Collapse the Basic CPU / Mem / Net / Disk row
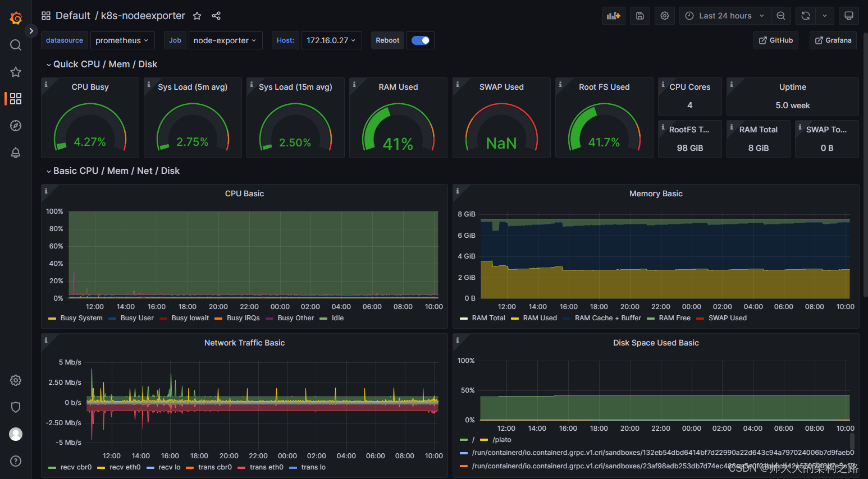 pos(113,171)
